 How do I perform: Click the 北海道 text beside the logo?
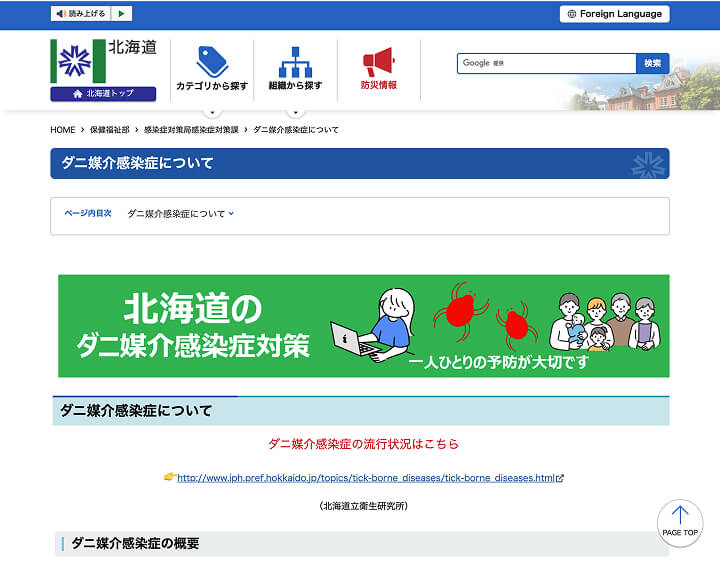132,47
